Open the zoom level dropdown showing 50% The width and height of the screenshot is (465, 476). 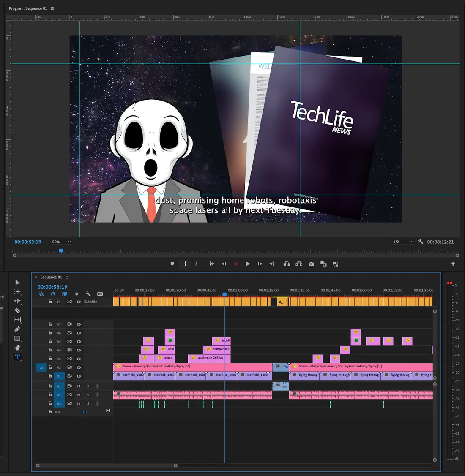[x=61, y=242]
